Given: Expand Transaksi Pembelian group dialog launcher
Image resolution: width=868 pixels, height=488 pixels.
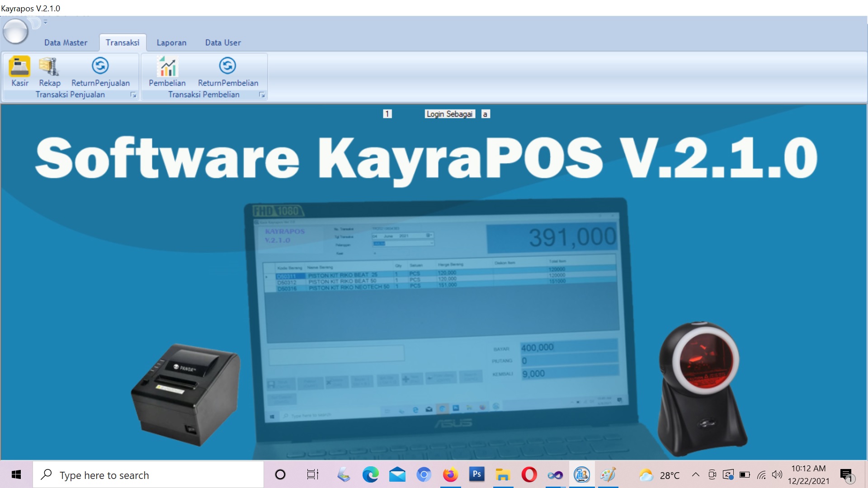Looking at the screenshot, I should coord(262,95).
